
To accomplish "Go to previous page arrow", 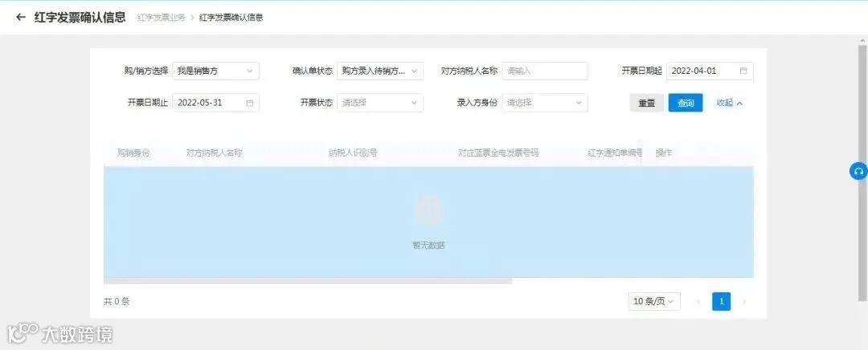I will [698, 301].
